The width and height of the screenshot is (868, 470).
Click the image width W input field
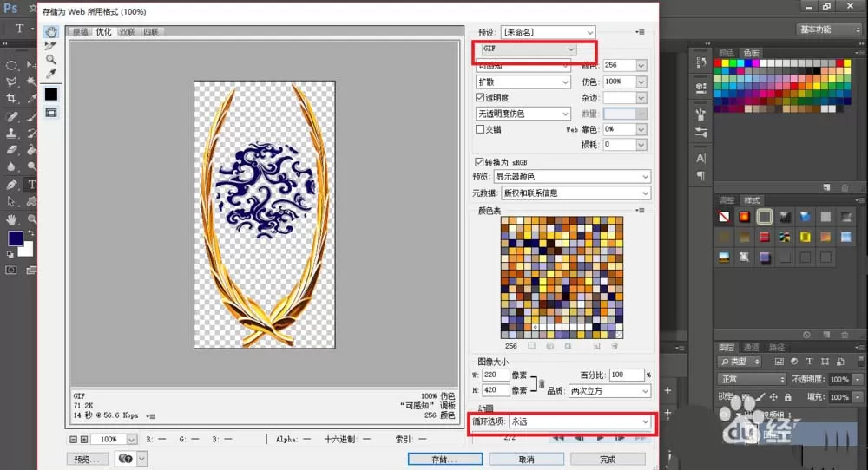point(496,375)
